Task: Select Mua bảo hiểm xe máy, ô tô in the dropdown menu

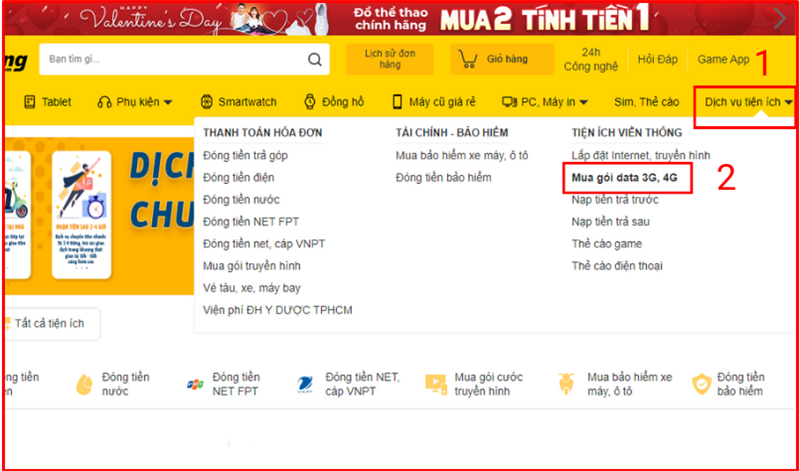Action: pos(462,155)
